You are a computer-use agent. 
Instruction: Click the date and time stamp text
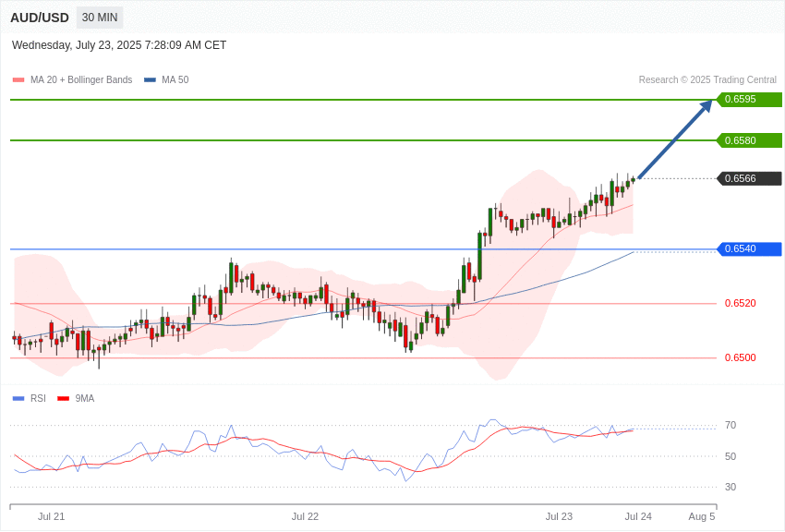pos(119,45)
